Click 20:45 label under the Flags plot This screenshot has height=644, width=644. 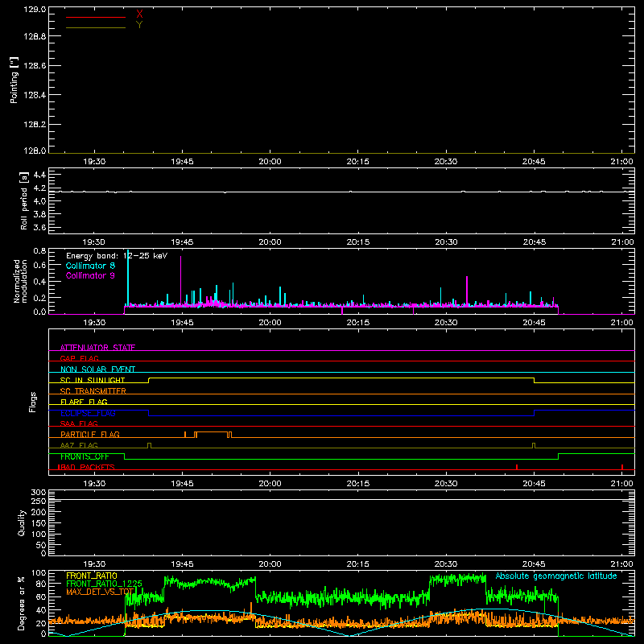534,484
